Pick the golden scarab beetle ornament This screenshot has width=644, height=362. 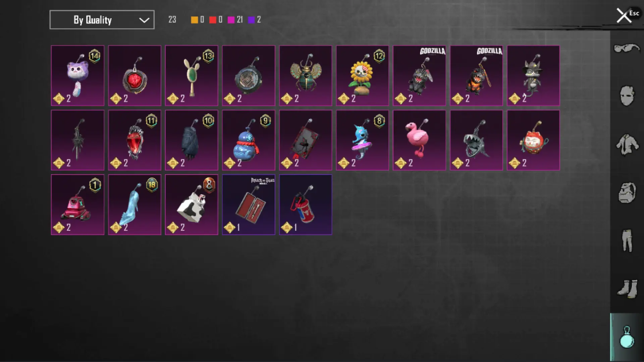coord(306,75)
